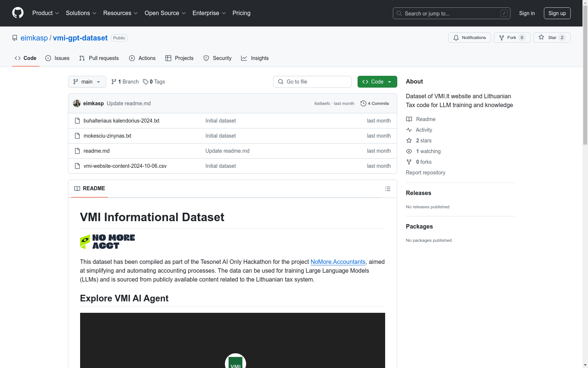Select the README tab header
Screen dimensions: 588x368
click(90, 188)
